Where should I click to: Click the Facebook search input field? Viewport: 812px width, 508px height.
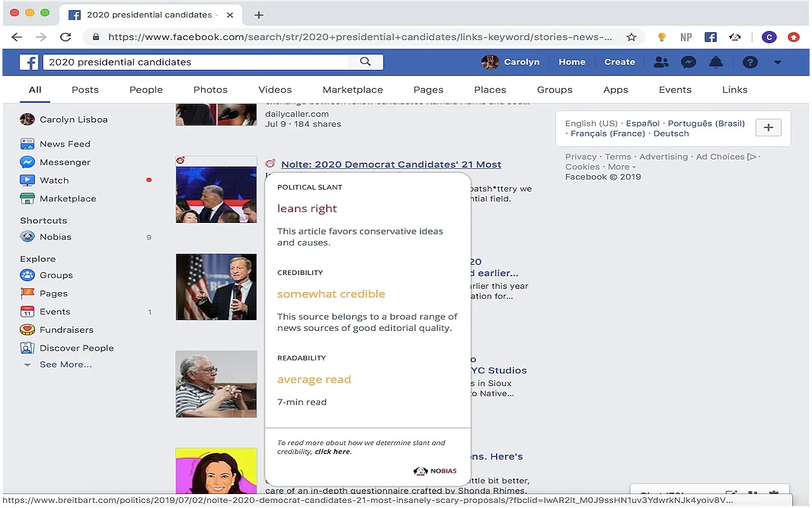(196, 62)
